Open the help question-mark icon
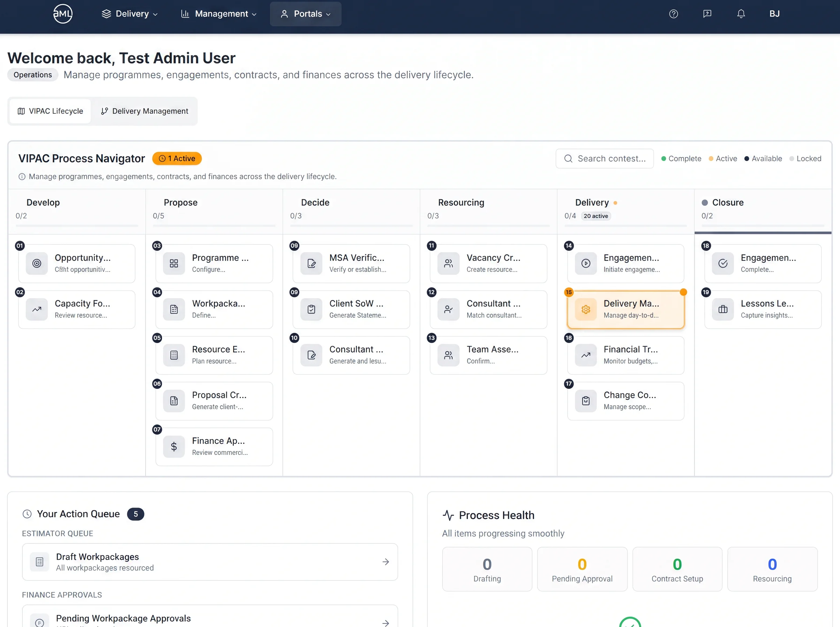The width and height of the screenshot is (840, 627). click(673, 14)
